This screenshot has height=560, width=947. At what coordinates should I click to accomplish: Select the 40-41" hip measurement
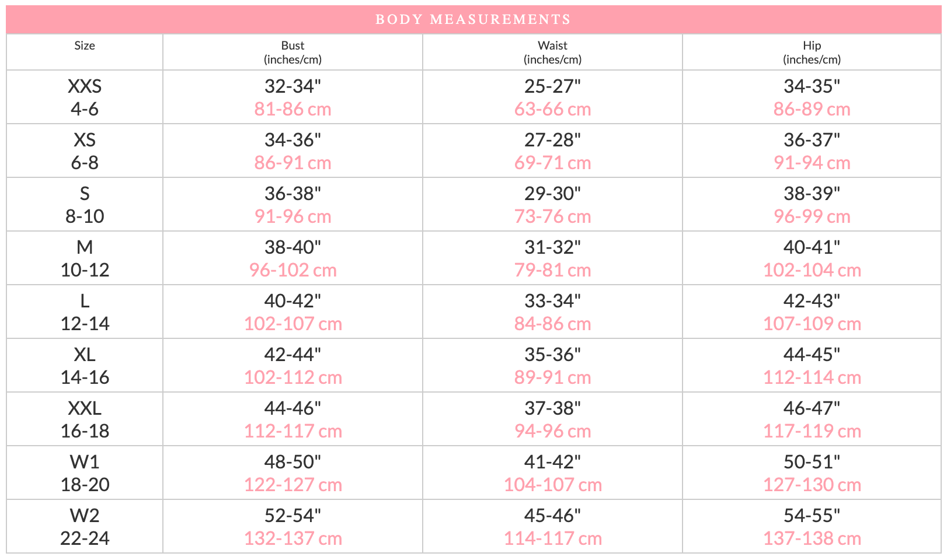pyautogui.click(x=812, y=247)
